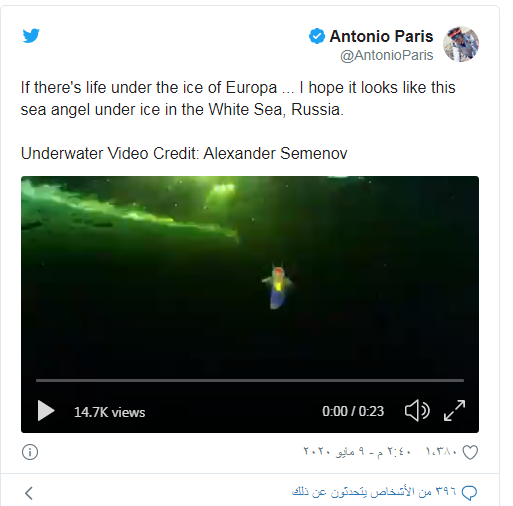
Task: Click the 14.7K views label
Action: [110, 412]
